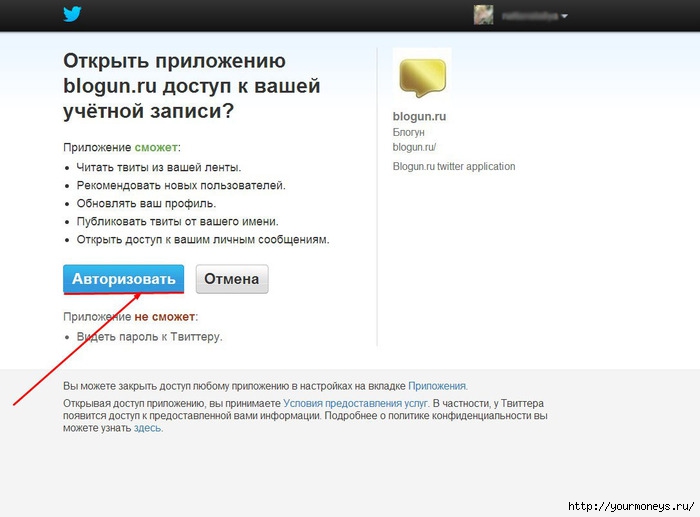Click the 'Открыть приложению blogun.ru доступ' heading

192,85
